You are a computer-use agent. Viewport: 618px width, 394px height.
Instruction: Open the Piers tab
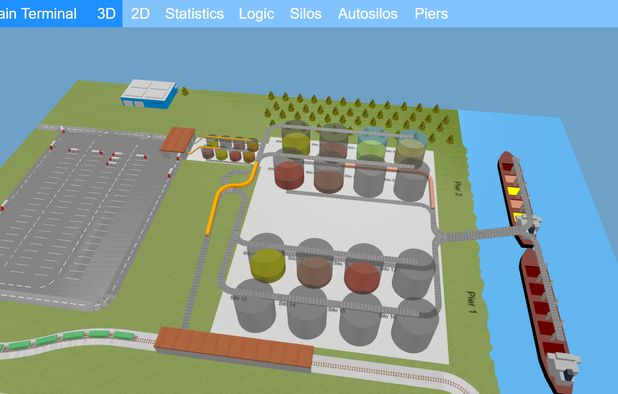coord(431,14)
